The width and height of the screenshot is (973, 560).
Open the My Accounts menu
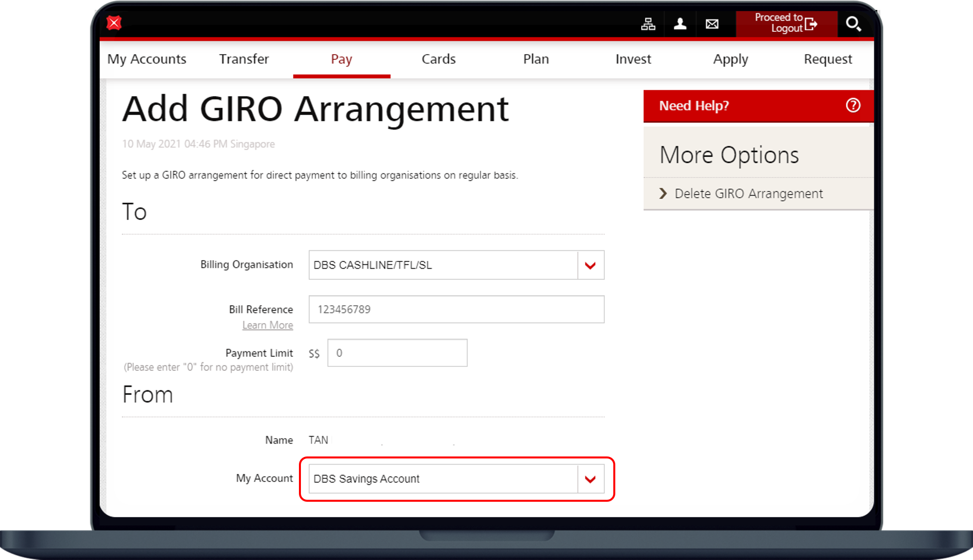pyautogui.click(x=147, y=59)
